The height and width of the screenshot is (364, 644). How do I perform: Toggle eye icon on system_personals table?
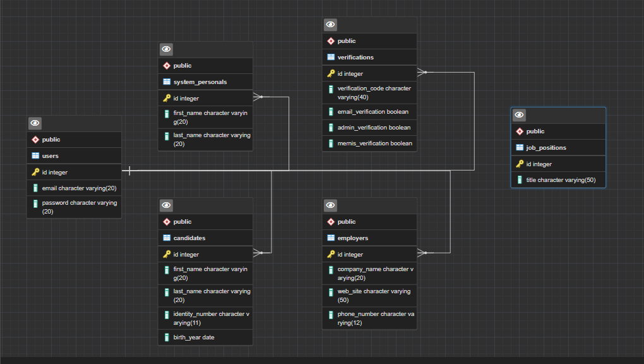click(x=166, y=49)
